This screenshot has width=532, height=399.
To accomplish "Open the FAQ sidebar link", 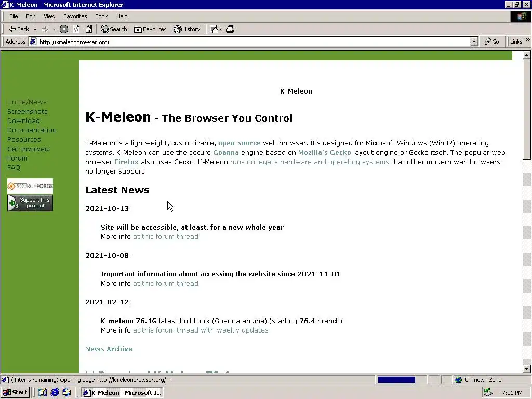I will [14, 168].
